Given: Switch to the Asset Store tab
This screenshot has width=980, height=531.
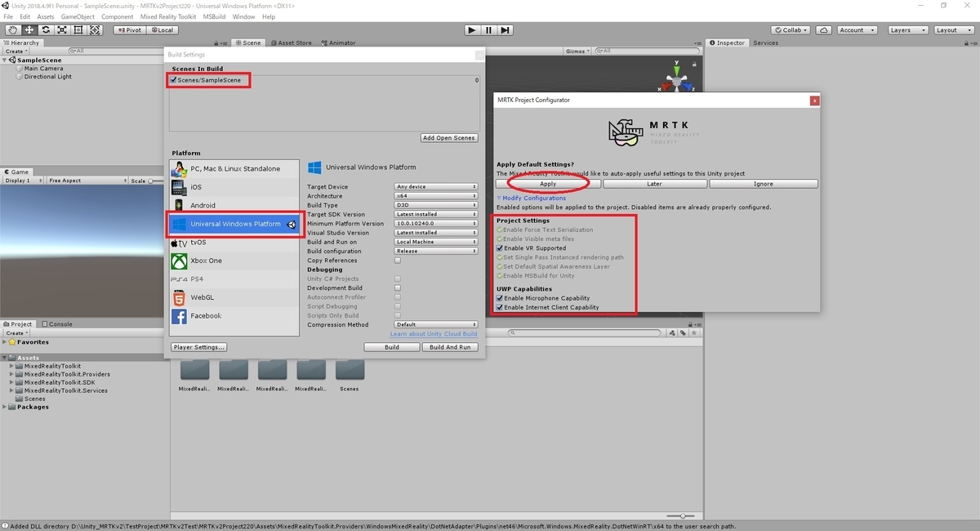Looking at the screenshot, I should pos(291,42).
